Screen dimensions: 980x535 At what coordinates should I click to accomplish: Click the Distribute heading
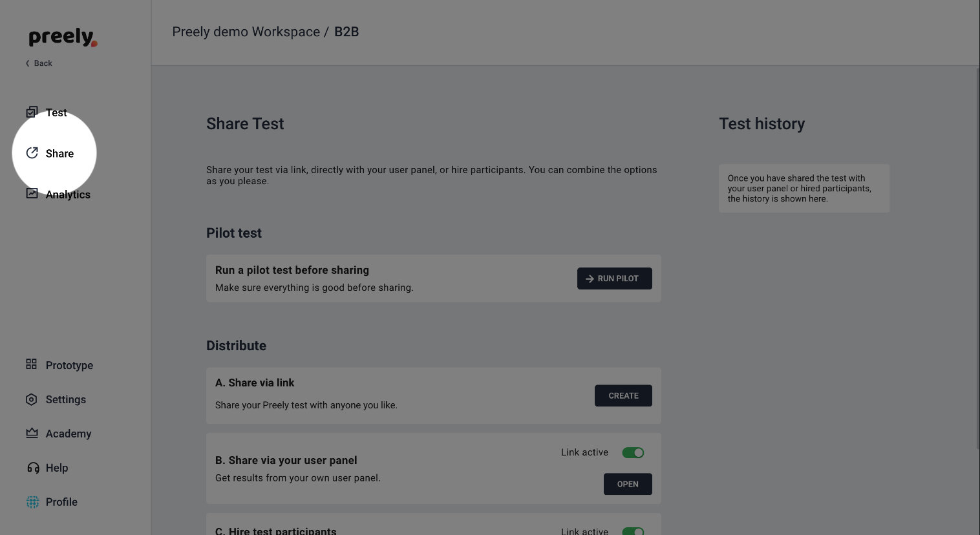coord(236,346)
